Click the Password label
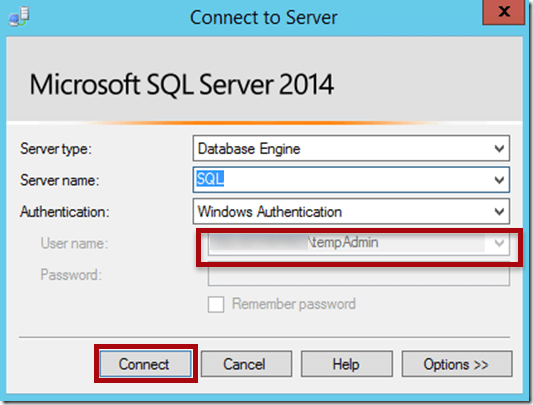The width and height of the screenshot is (533, 405). coord(71,275)
